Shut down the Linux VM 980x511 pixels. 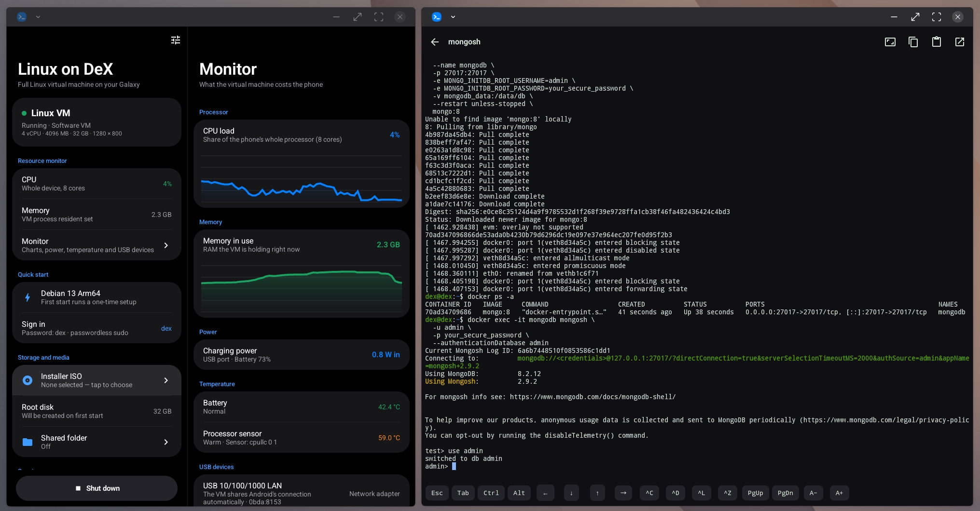click(97, 488)
